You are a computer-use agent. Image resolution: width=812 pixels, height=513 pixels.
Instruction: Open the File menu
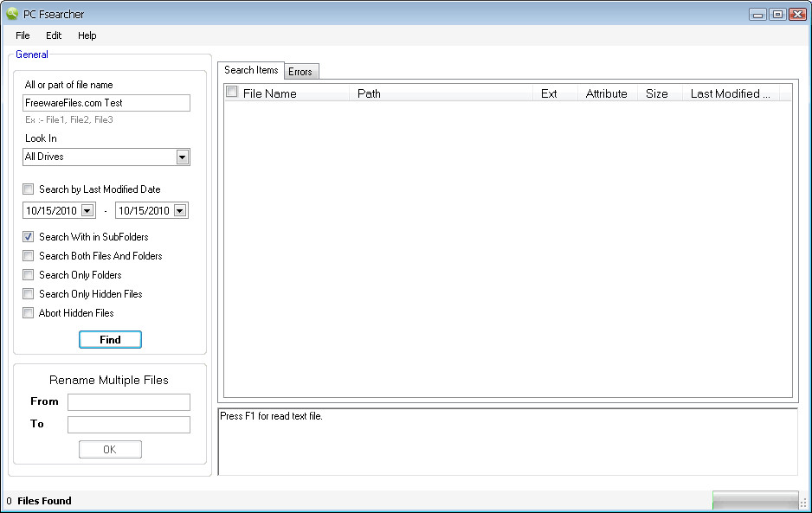pyautogui.click(x=23, y=35)
